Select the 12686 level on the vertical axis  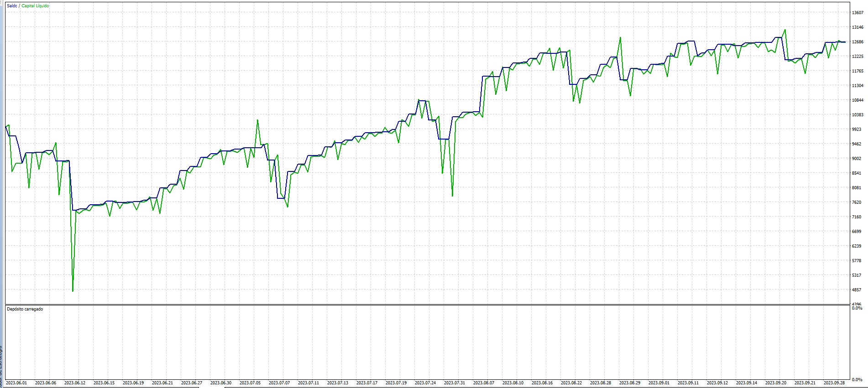[858, 42]
